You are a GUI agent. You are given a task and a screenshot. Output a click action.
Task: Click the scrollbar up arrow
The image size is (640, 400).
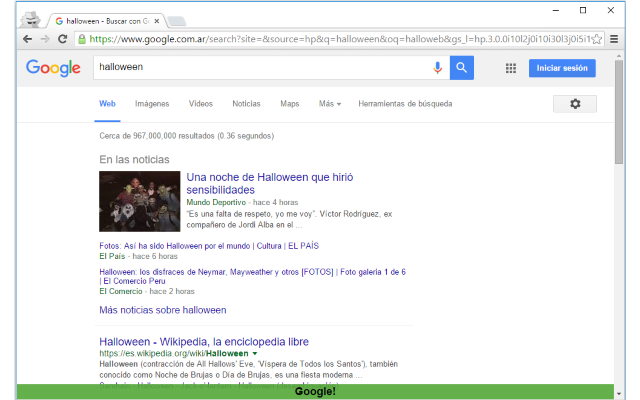point(619,56)
